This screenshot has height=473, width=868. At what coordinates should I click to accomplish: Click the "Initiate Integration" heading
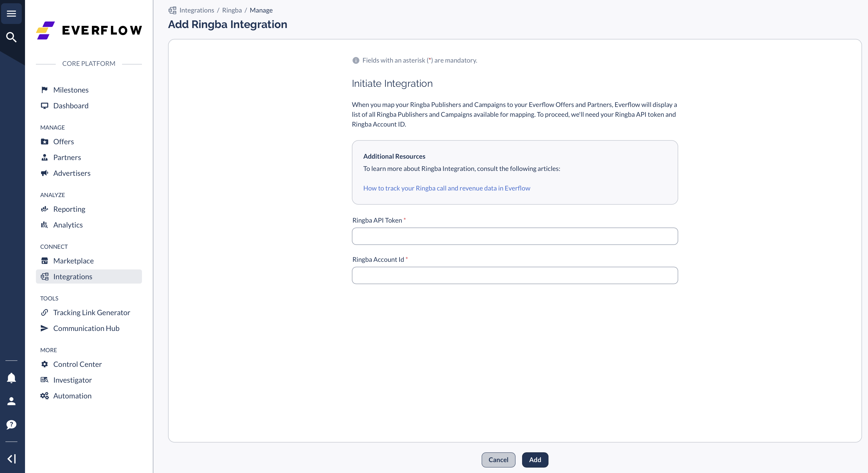392,83
